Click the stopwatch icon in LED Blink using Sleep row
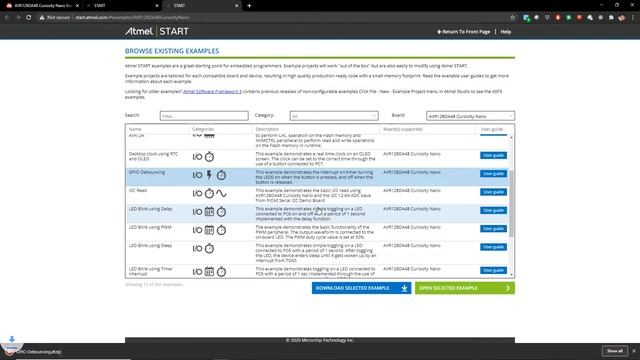 tap(209, 249)
